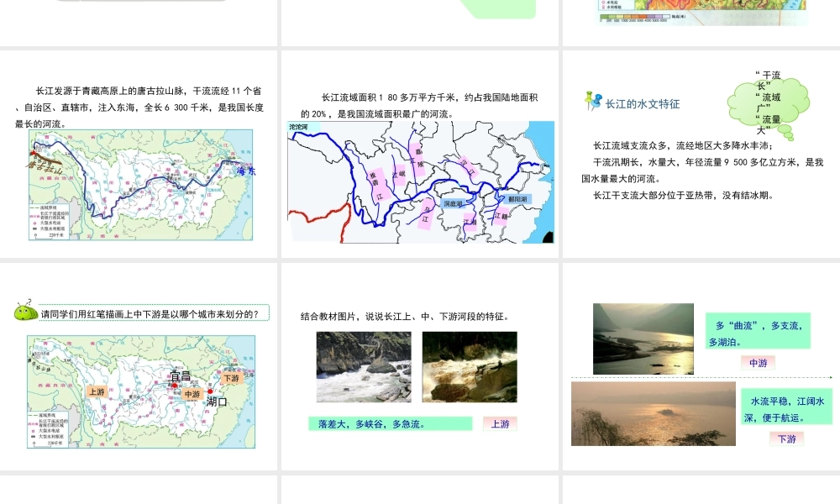840x504 pixels.
Task: Click the 鄱阳湖 label on map
Action: pyautogui.click(x=517, y=199)
